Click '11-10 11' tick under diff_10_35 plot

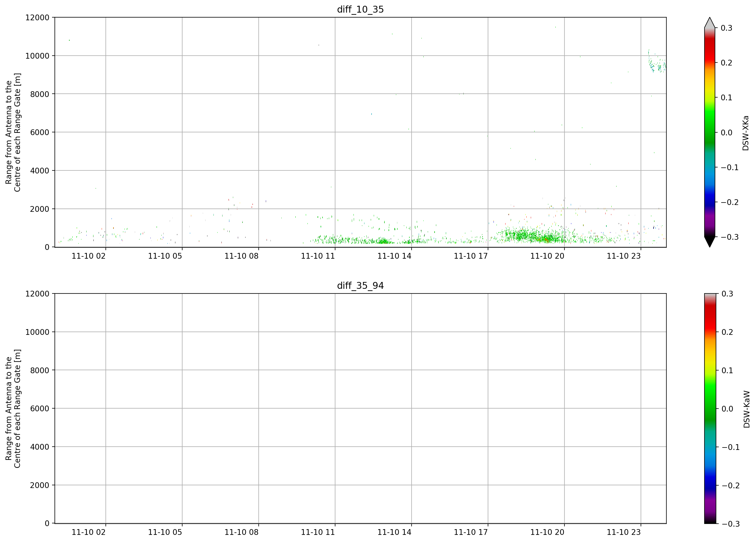[x=318, y=256]
